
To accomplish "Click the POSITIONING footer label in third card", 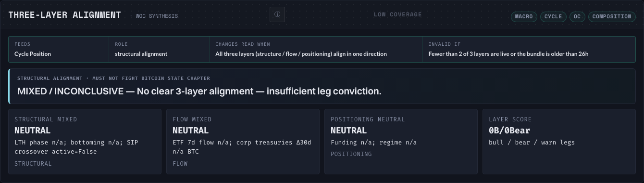I will (351, 154).
